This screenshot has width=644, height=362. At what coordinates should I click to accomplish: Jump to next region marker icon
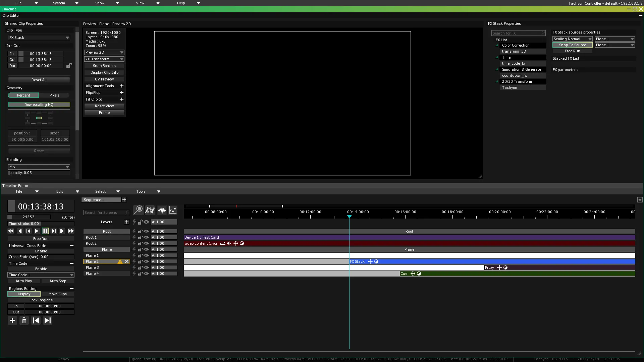point(48,320)
